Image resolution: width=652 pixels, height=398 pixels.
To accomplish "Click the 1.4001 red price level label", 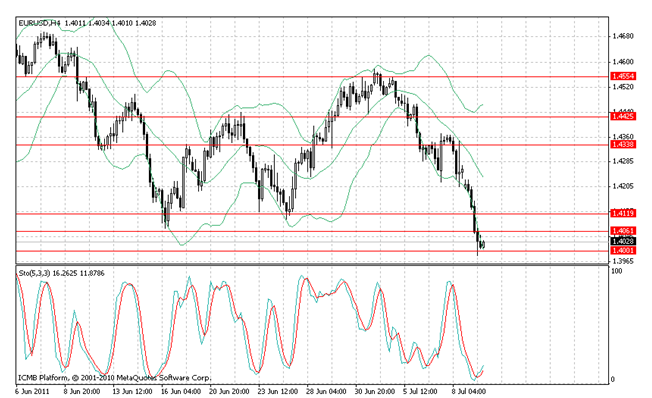I will 623,250.
